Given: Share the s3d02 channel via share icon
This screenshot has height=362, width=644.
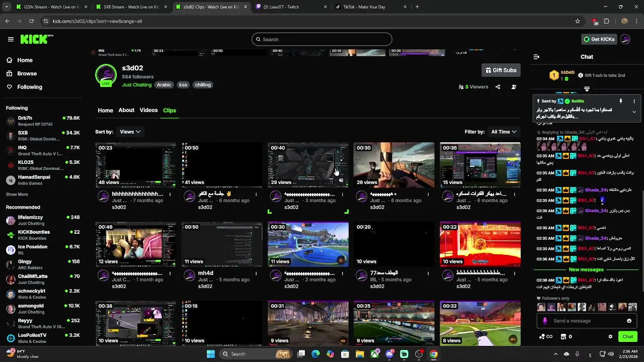Looking at the screenshot, I should (498, 87).
